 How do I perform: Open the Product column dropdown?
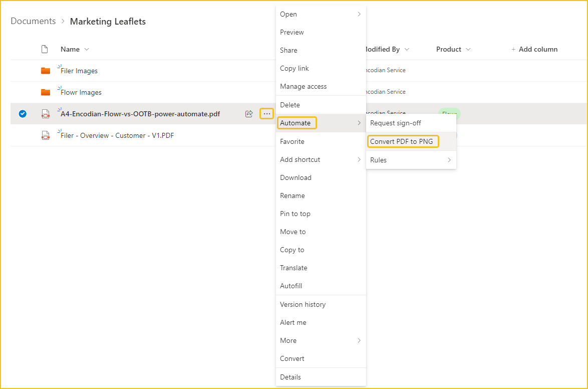468,50
